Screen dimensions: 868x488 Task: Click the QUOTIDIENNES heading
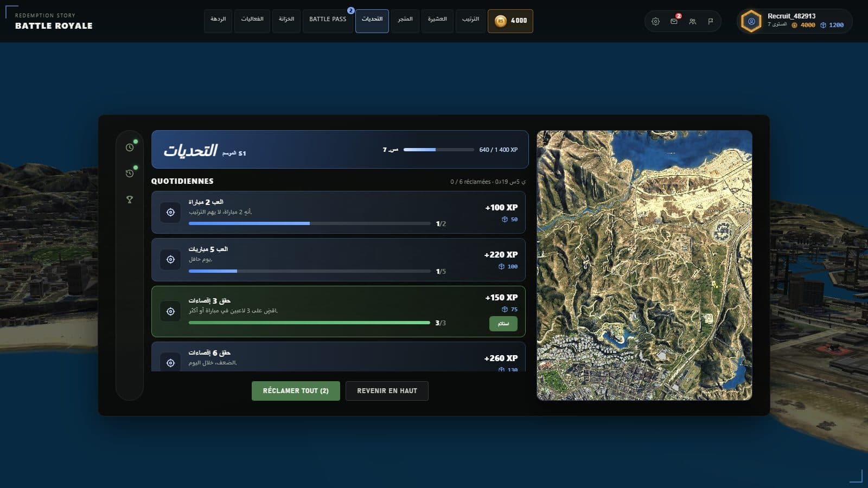tap(182, 181)
